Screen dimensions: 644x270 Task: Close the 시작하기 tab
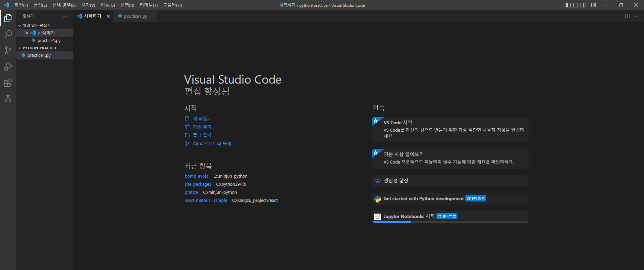108,16
